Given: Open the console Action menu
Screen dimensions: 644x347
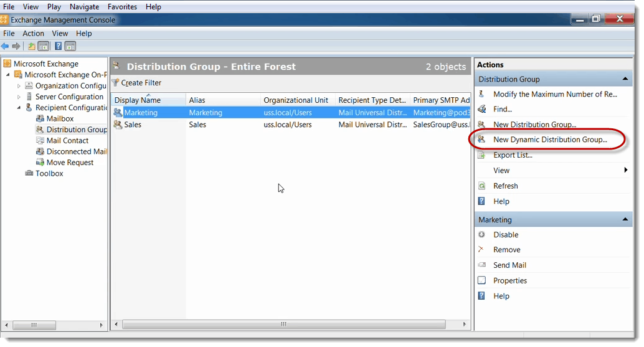Looking at the screenshot, I should [x=33, y=34].
